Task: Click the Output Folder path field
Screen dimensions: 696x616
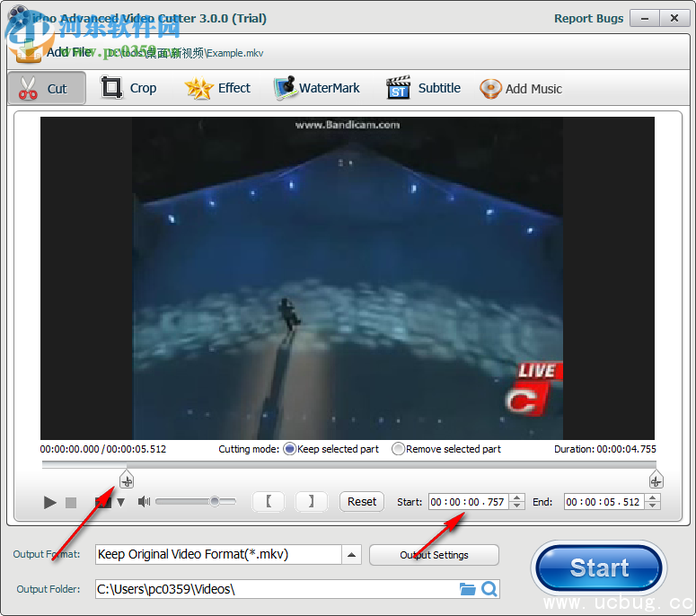Action: 274,589
